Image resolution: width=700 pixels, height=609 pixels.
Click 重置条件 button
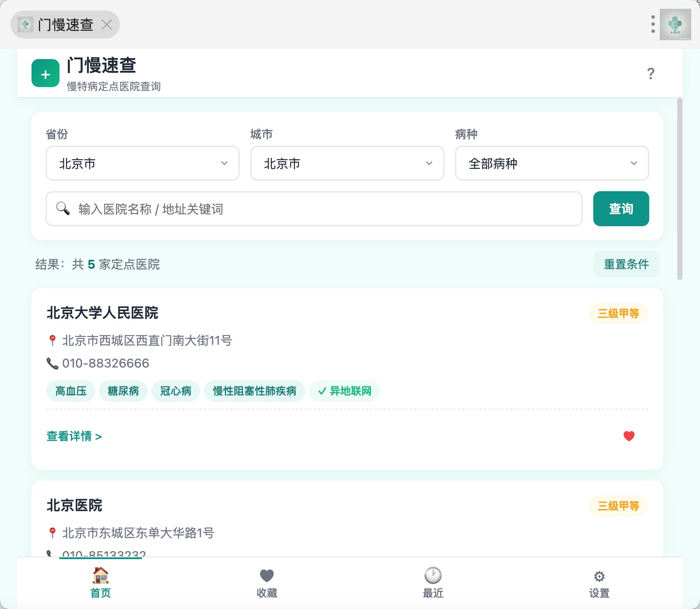point(626,264)
